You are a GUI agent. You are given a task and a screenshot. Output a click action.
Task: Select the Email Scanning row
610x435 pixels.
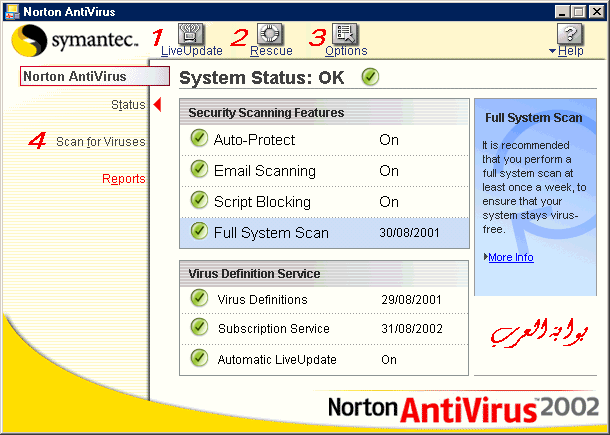click(x=324, y=171)
